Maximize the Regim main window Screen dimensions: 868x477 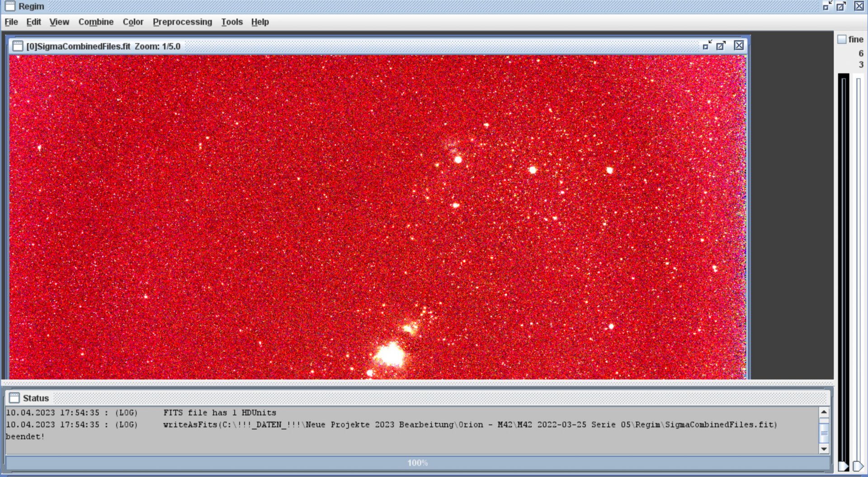click(x=841, y=6)
